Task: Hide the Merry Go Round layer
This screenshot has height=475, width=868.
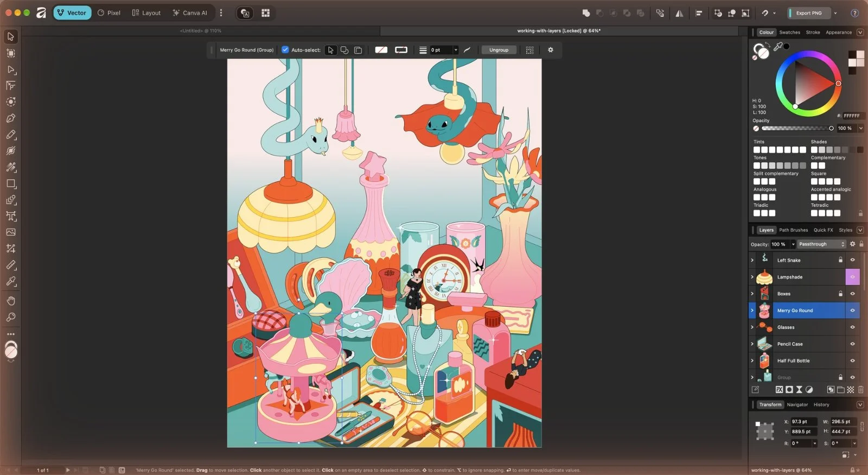Action: (x=852, y=311)
